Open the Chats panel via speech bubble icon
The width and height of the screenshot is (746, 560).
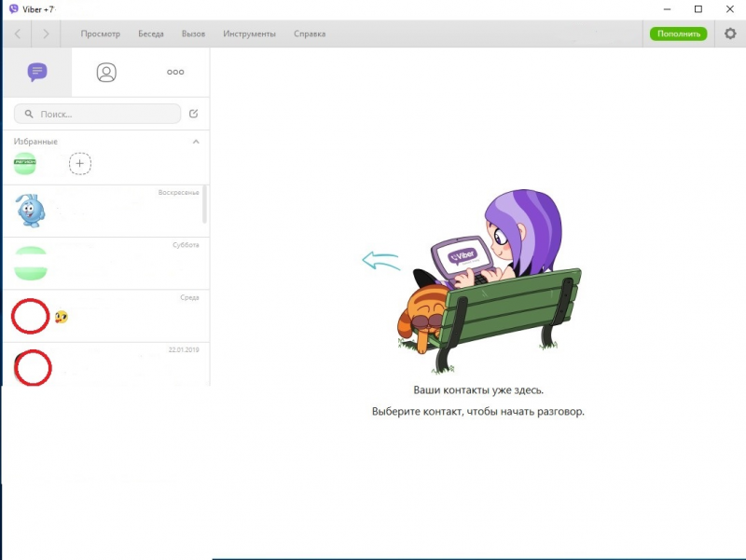click(36, 72)
